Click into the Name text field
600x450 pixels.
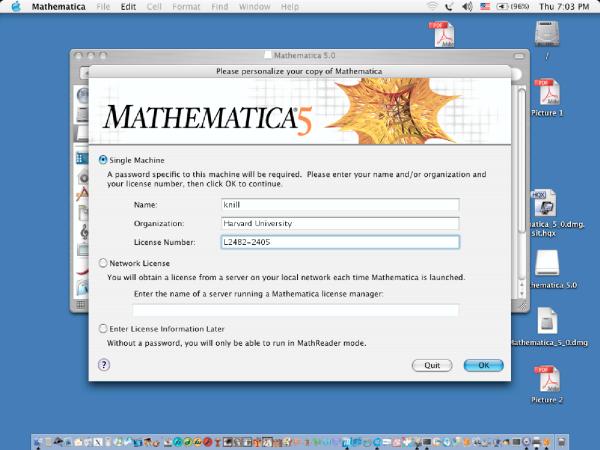(x=338, y=205)
